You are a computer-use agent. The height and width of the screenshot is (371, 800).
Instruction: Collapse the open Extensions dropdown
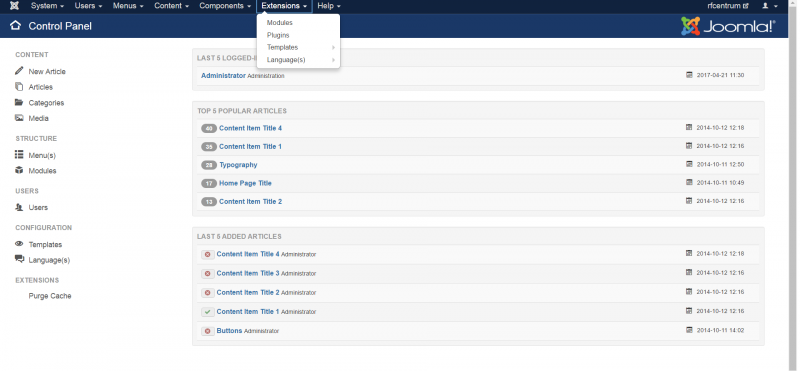[284, 6]
